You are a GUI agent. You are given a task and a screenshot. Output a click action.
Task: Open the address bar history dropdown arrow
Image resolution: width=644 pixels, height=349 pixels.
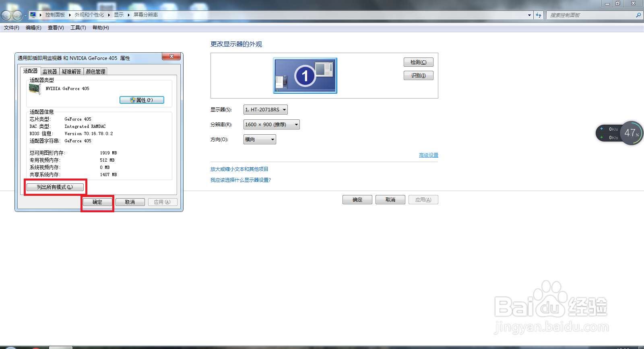[x=529, y=15]
